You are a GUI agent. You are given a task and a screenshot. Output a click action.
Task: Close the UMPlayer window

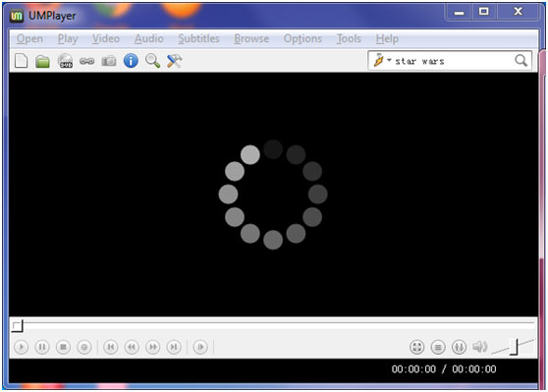[518, 12]
